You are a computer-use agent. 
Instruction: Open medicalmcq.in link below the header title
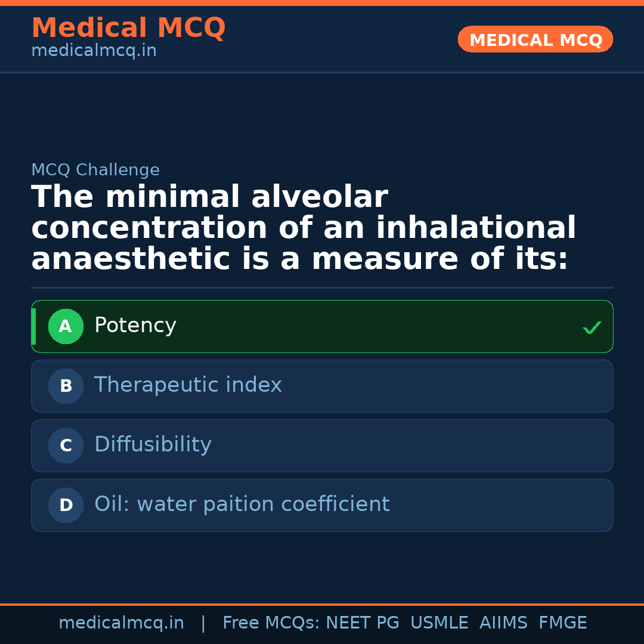[x=94, y=51]
